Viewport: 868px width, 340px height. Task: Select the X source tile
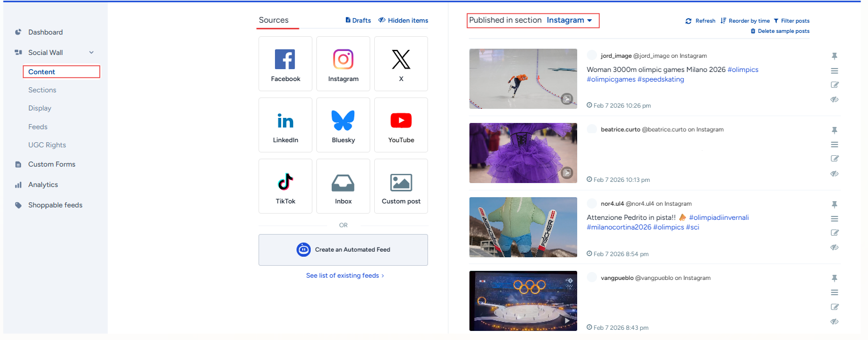pos(401,63)
